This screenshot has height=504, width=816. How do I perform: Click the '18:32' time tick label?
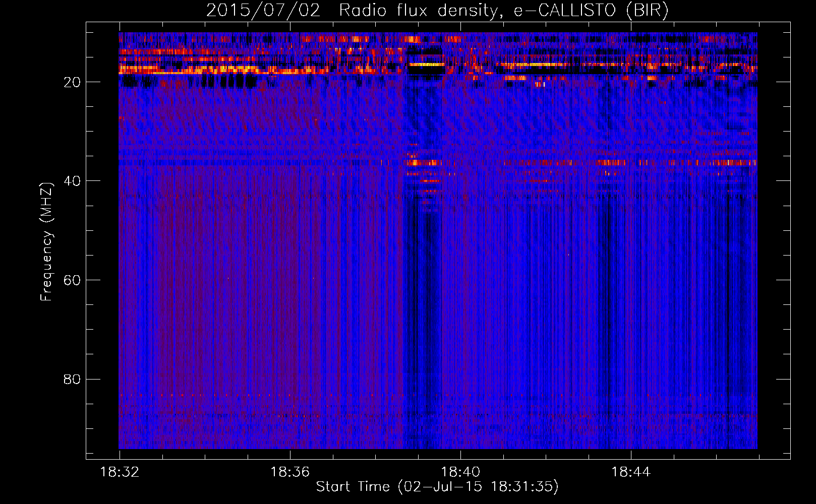120,472
